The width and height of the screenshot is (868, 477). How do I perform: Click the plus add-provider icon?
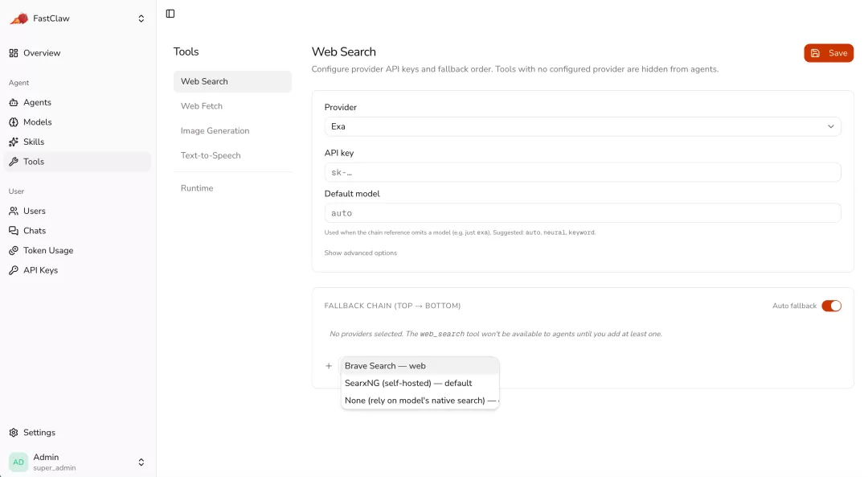329,366
